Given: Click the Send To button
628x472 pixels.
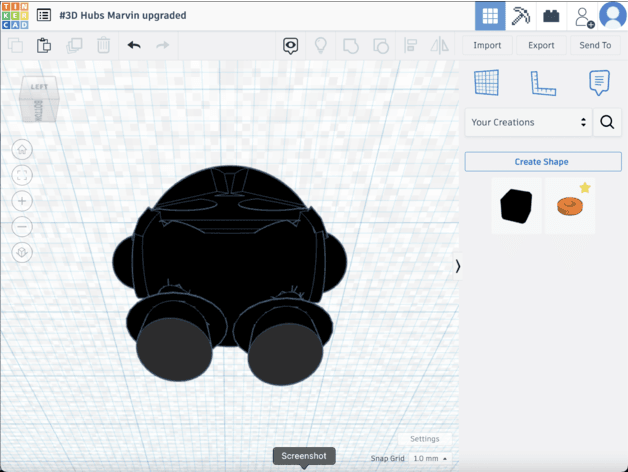Looking at the screenshot, I should (595, 45).
